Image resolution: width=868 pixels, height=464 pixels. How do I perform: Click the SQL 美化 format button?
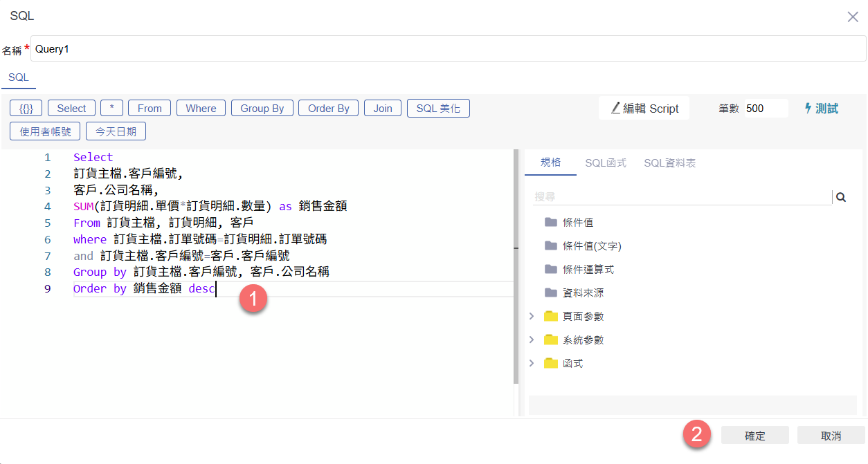[438, 109]
